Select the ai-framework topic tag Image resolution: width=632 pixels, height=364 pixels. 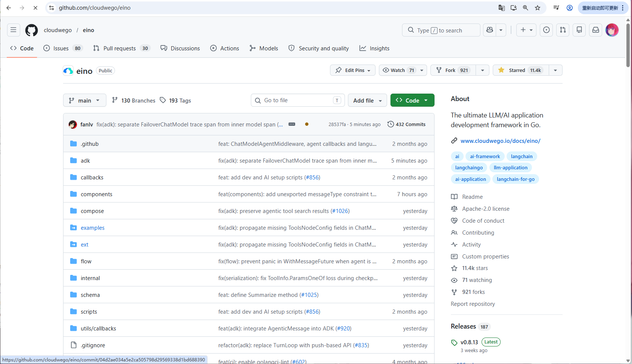tap(485, 156)
